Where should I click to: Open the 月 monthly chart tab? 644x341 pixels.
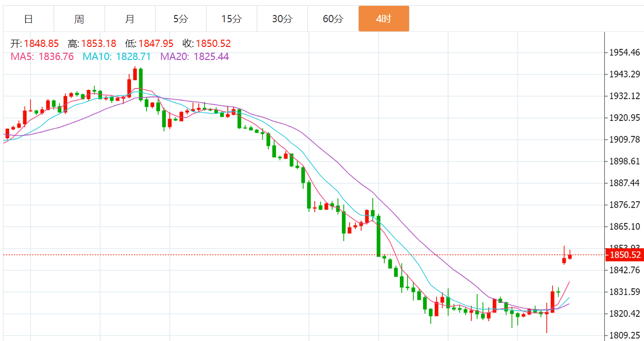point(130,19)
